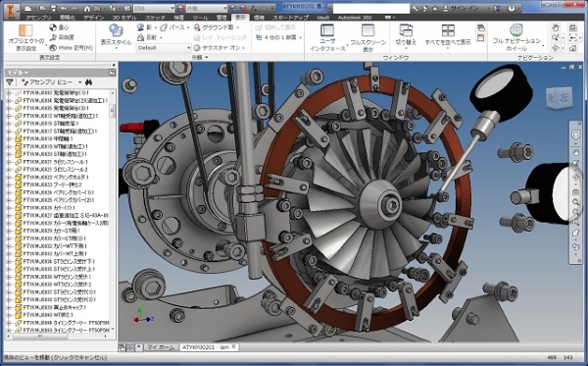
Task: Switch to the Autodesk 360 ribbon tab
Action: point(355,18)
